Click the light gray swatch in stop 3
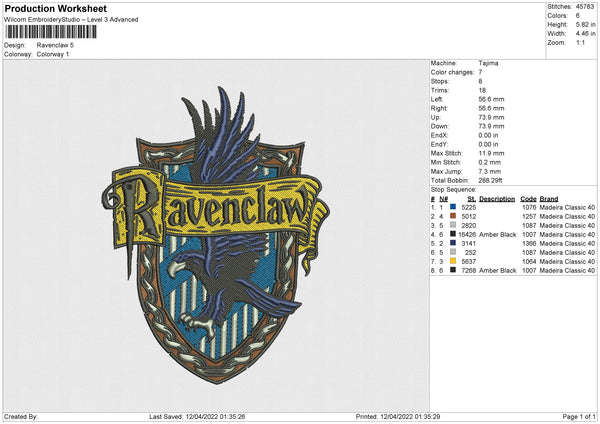Screen dimensions: 600x424 pyautogui.click(x=453, y=225)
